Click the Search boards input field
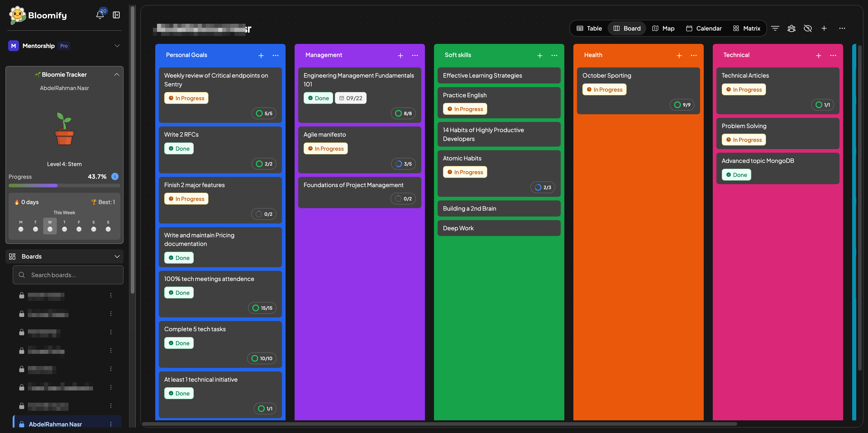Viewport: 868px width, 433px height. (x=74, y=275)
